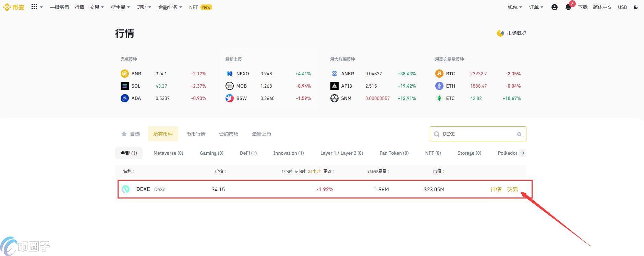Focus the DEXE search input field
The image size is (644, 256).
click(478, 134)
